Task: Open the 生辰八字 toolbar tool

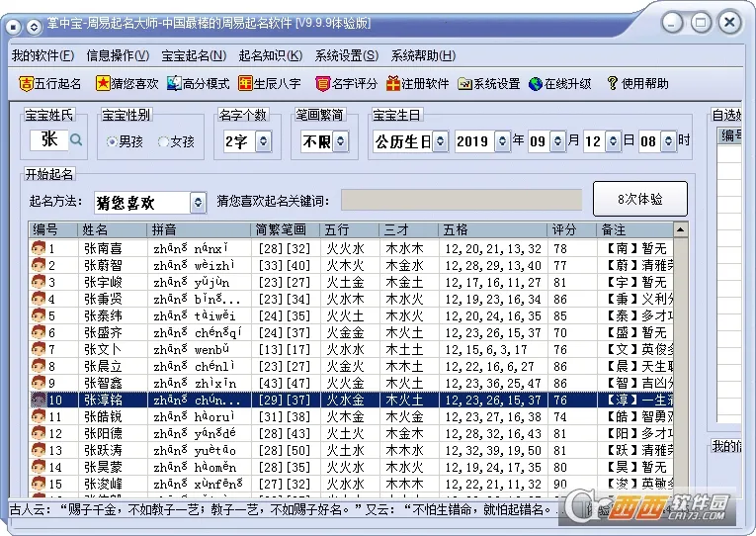Action: 246,84
